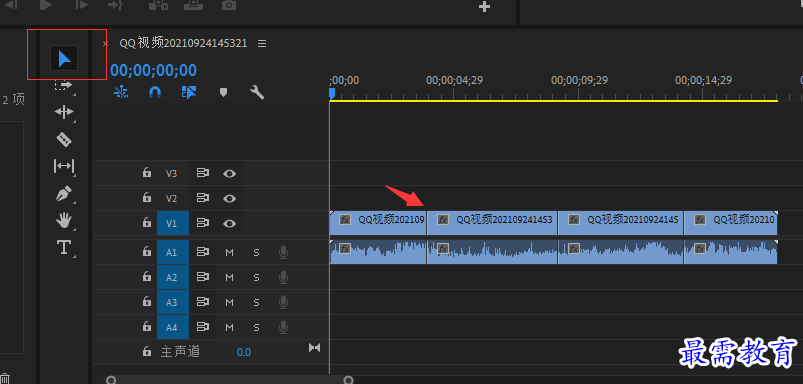Image resolution: width=803 pixels, height=384 pixels.
Task: Select the QQ视频20210924145321 sequence tab
Action: coord(183,44)
